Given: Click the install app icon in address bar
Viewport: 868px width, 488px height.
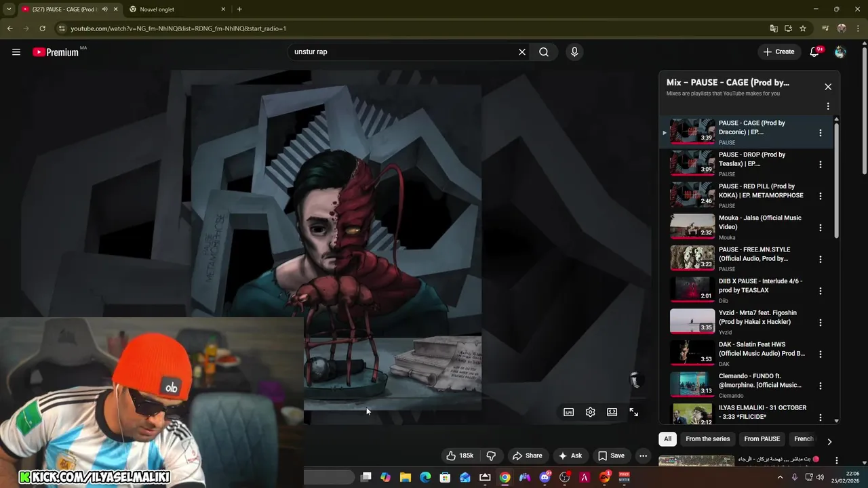Looking at the screenshot, I should tap(788, 28).
